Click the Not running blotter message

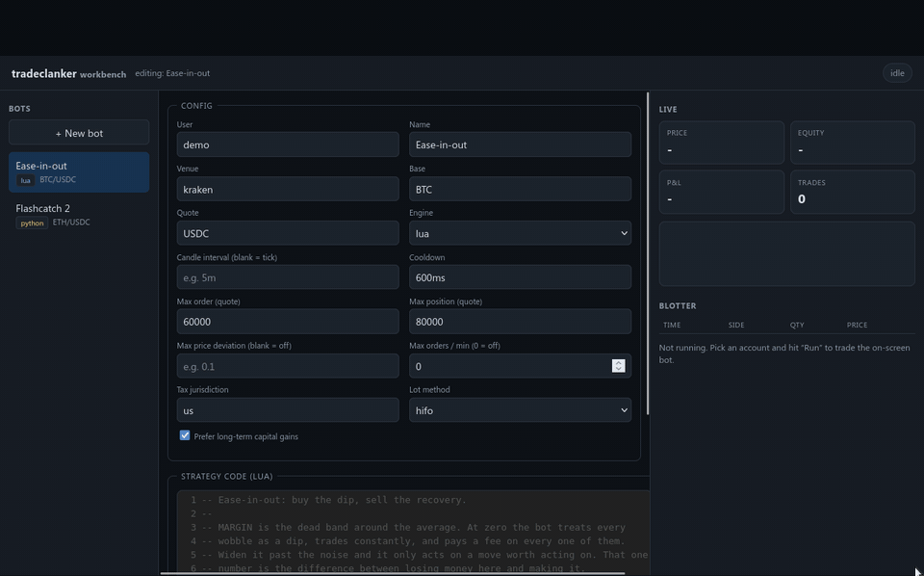(784, 353)
